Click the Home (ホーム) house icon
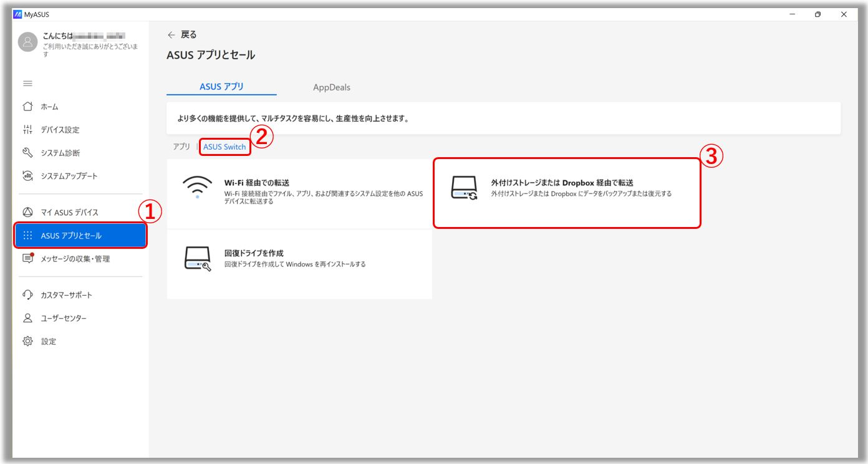Screen dimensions: 868x464 coord(27,107)
